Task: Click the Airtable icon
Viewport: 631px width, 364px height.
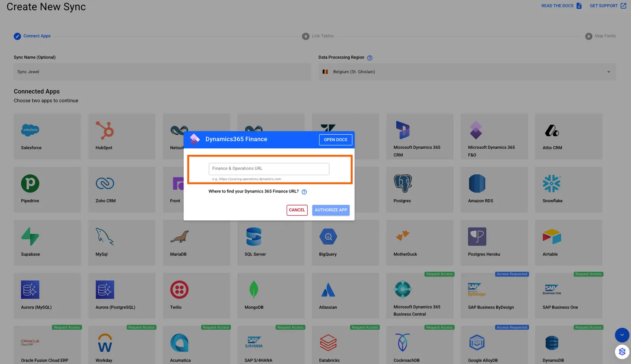Action: point(552,237)
